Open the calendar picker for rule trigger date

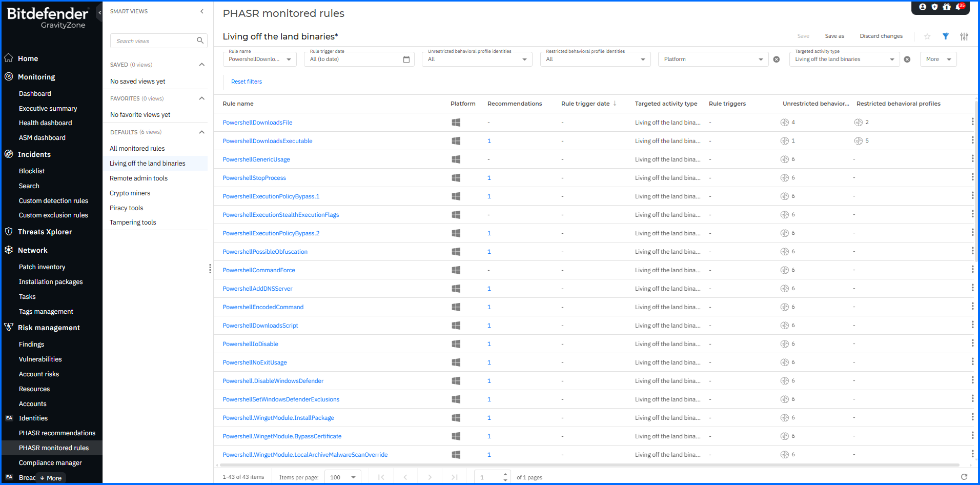406,59
